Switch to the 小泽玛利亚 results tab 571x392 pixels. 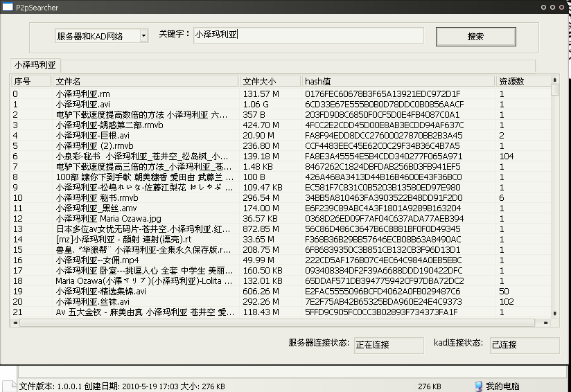tap(35, 65)
